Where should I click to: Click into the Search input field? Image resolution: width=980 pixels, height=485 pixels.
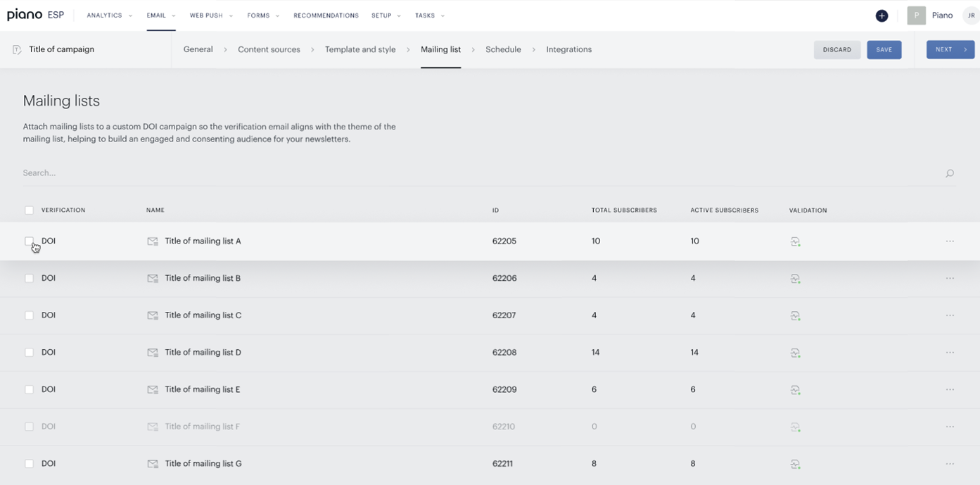click(x=478, y=173)
